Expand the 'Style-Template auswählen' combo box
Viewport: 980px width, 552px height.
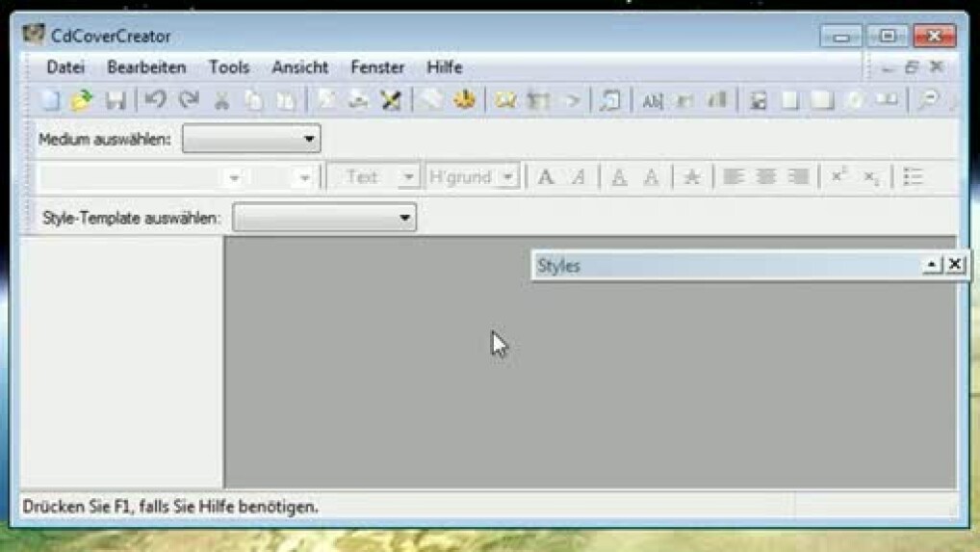tap(404, 219)
